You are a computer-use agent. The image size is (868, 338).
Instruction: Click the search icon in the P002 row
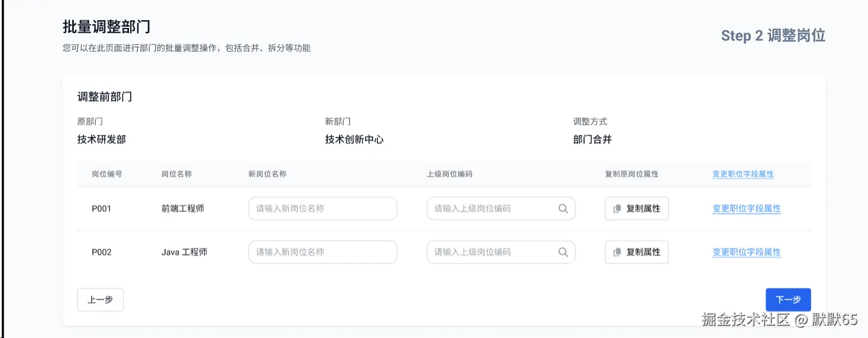coord(563,252)
